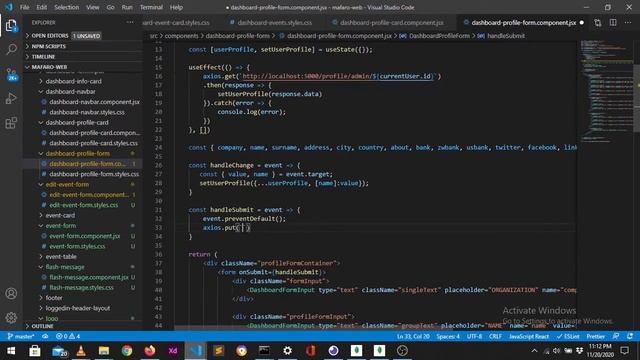
Task: Click the code minimap preview
Action: [x=606, y=90]
